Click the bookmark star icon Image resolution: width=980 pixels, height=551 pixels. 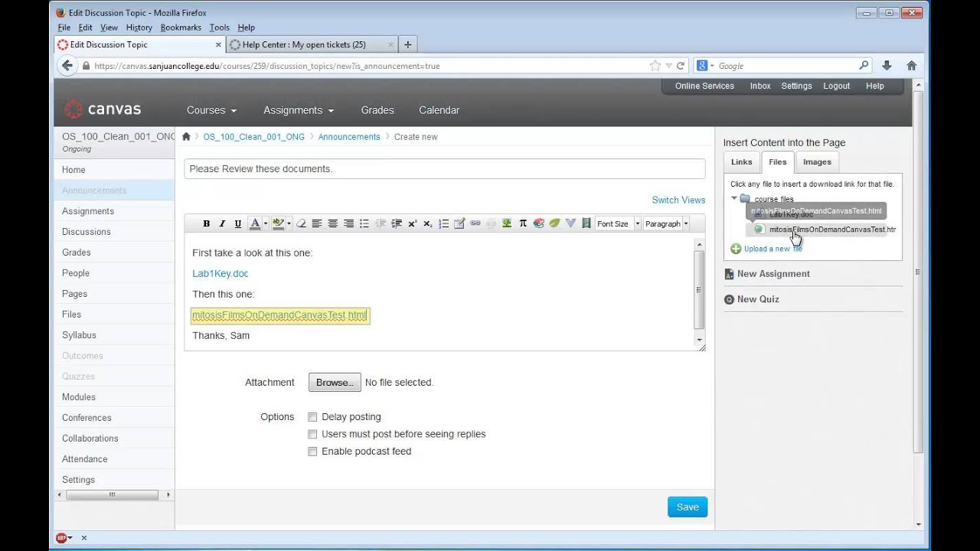pos(655,66)
